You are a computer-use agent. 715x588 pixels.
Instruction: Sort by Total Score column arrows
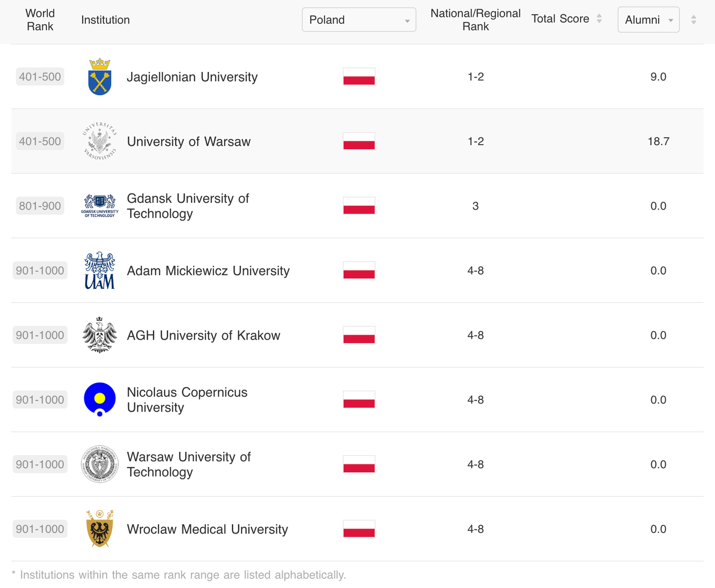pos(599,19)
